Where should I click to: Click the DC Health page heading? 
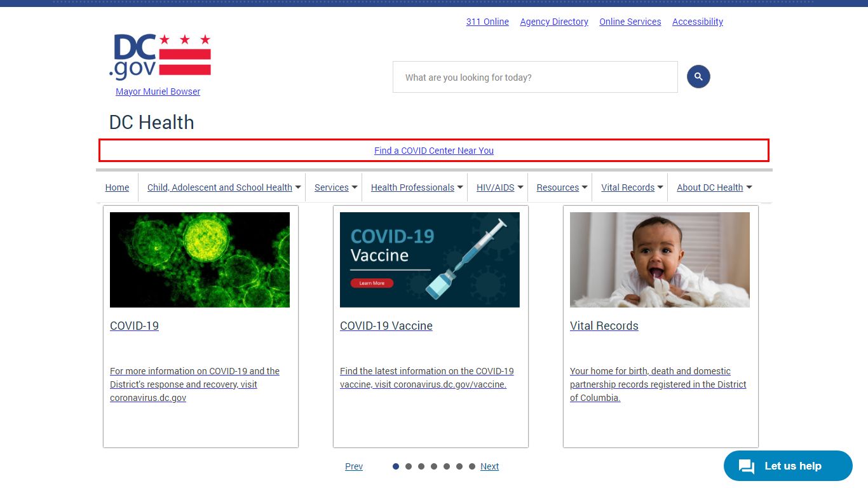152,122
